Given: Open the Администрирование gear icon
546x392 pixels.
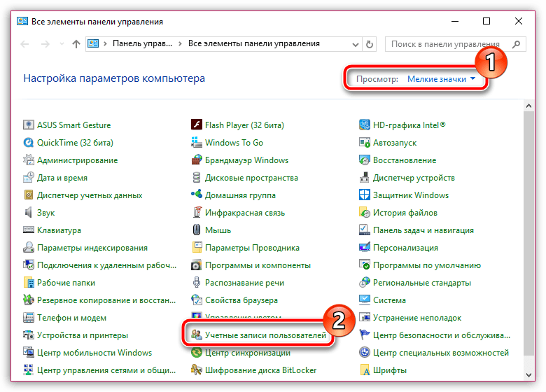Looking at the screenshot, I should (x=29, y=160).
